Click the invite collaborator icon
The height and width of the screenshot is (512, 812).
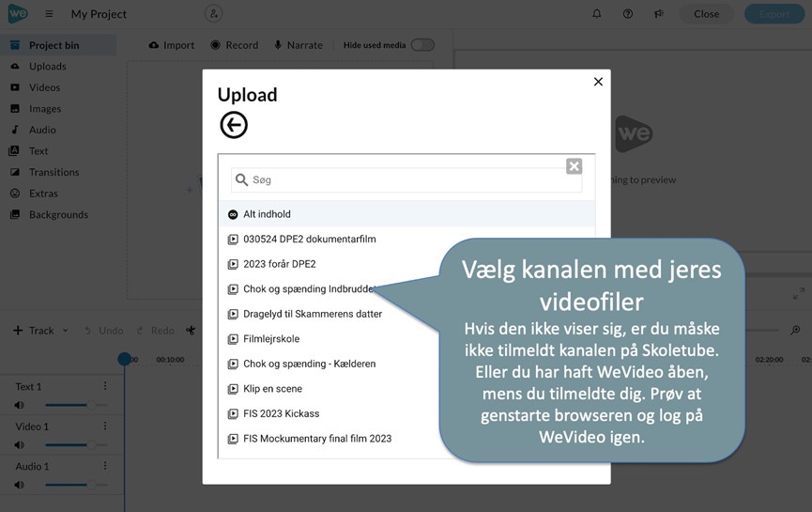coord(213,13)
